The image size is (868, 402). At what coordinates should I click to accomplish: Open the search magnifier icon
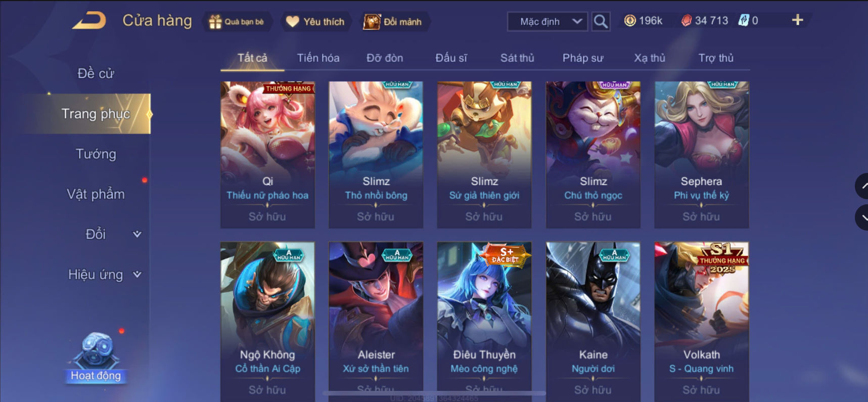601,21
